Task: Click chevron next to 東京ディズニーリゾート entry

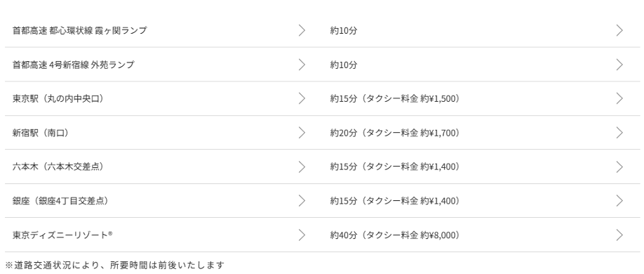Action: [302, 235]
